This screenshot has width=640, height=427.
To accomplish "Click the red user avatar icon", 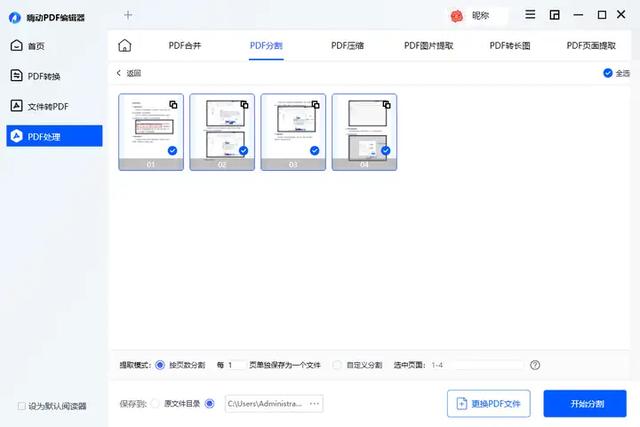I will (x=457, y=16).
